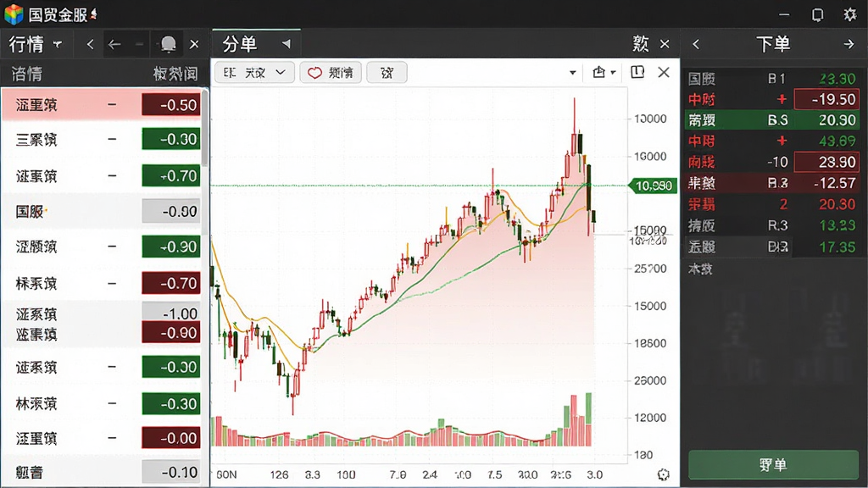Screen dimensions: 868x488
Task: Click the red plus in the -19.50 row
Action: [x=782, y=99]
